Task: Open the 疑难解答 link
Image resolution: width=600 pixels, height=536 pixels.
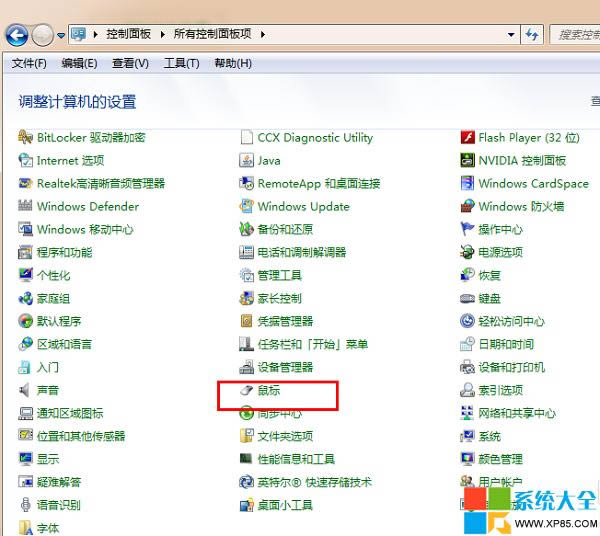Action: [59, 482]
